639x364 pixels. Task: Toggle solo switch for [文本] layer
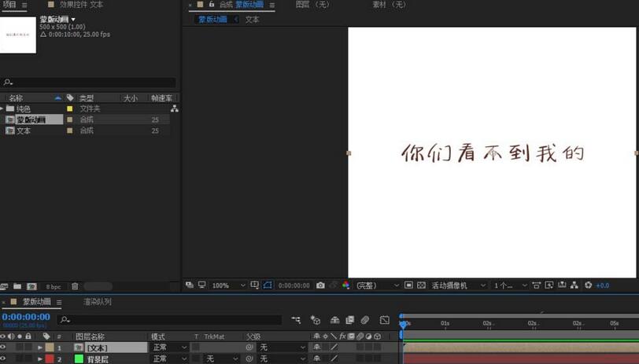pyautogui.click(x=19, y=347)
